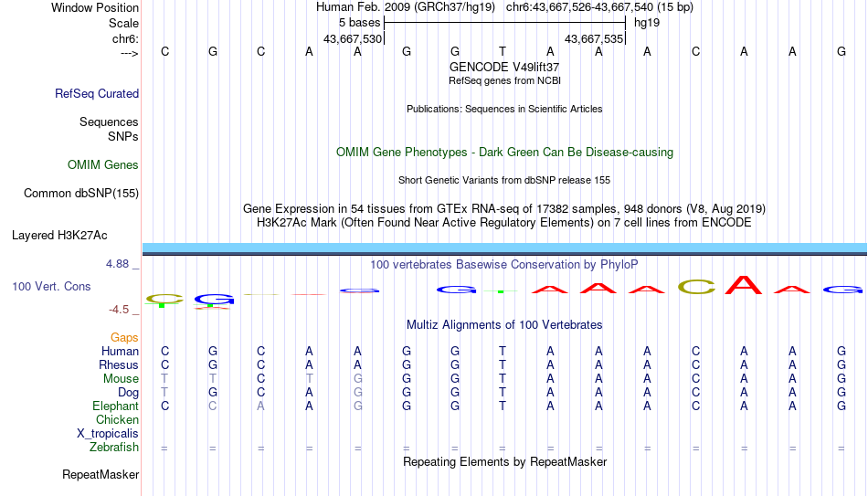Click the SNPs track label
The width and height of the screenshot is (868, 496).
[x=123, y=136]
